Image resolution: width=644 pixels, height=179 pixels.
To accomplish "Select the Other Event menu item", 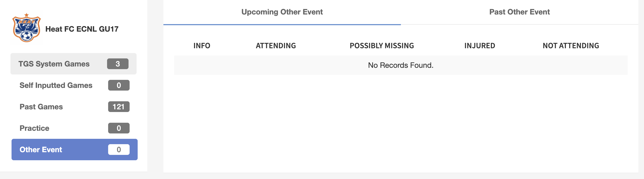I will (x=75, y=150).
